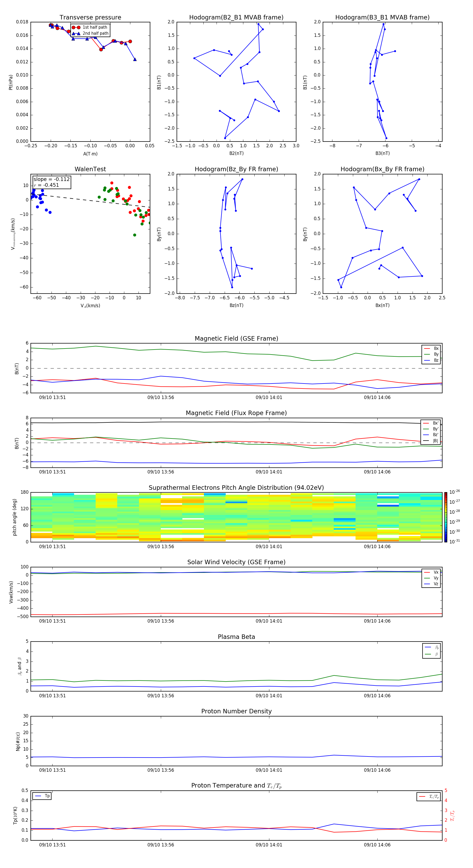This screenshot has width=473, height=868.
Task: Click the 'Bz(nT)' x-axis label
Action: (x=236, y=305)
